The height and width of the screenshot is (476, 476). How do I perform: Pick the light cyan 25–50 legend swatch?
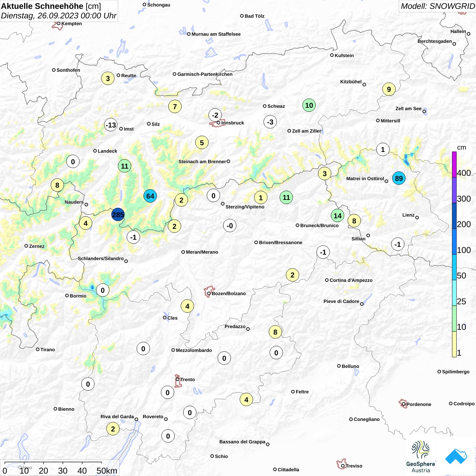click(x=454, y=293)
